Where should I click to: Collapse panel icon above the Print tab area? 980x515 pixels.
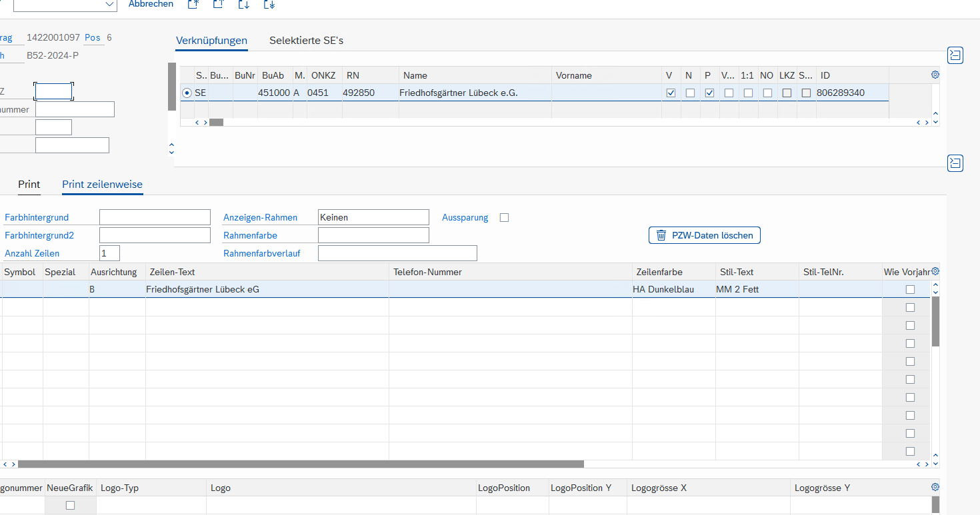955,163
